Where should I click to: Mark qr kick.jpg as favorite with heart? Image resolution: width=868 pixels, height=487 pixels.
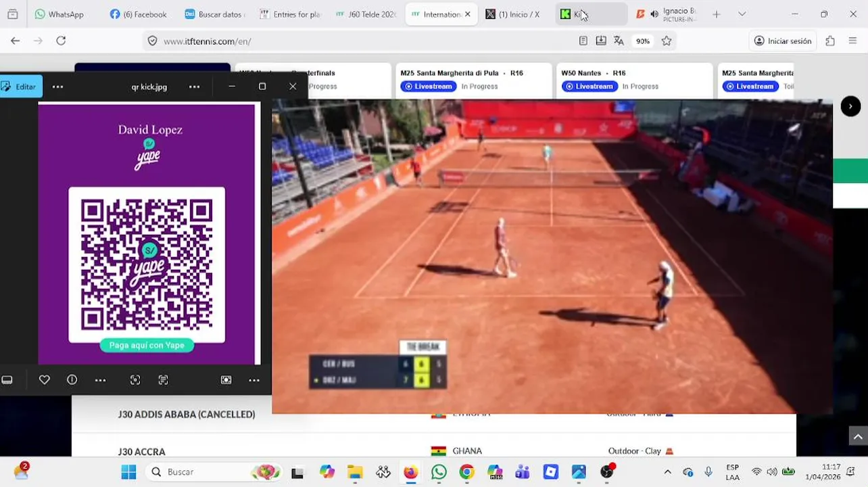pos(45,380)
